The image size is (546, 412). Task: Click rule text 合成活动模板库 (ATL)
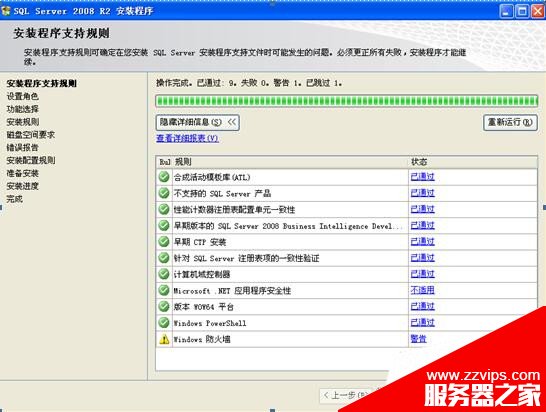212,177
